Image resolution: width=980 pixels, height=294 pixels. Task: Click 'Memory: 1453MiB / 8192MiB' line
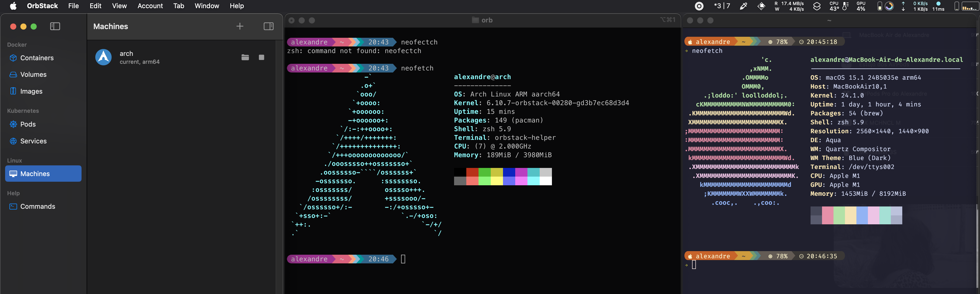(x=858, y=194)
